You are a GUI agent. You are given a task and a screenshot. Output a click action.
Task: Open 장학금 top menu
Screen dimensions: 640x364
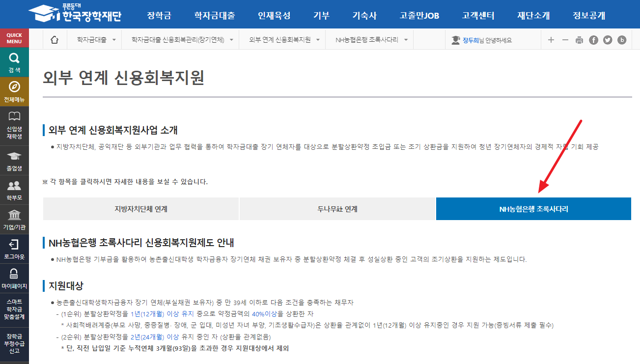click(x=159, y=15)
